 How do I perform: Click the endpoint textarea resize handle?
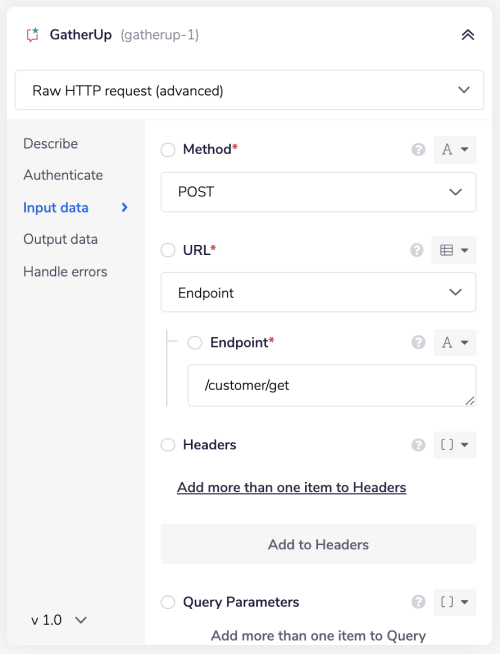(470, 401)
